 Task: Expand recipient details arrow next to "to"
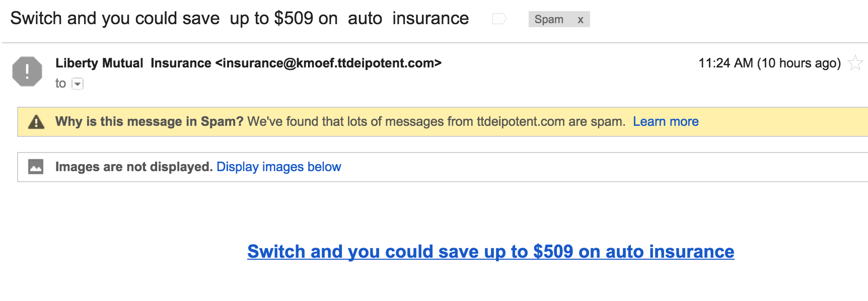(x=78, y=84)
